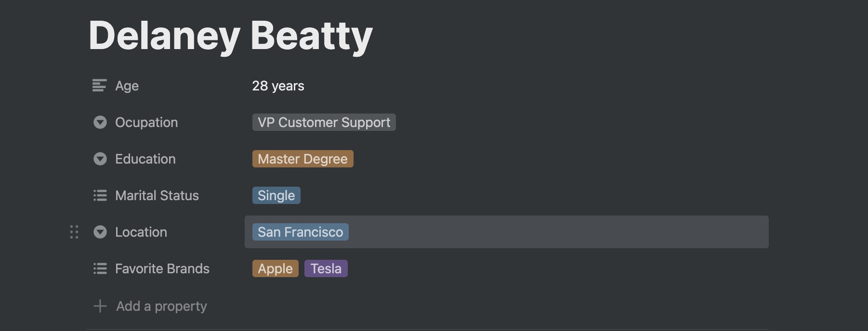Click the Add a property button

(161, 306)
